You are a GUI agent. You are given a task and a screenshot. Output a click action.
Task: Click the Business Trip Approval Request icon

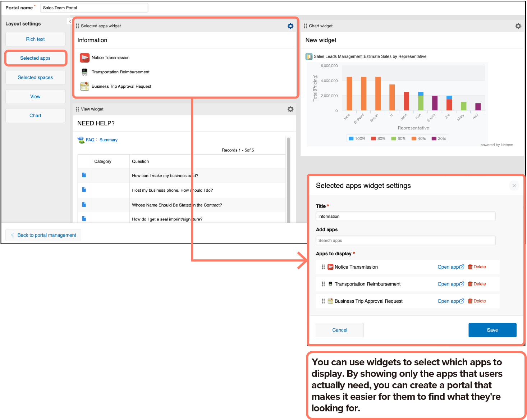coord(84,86)
